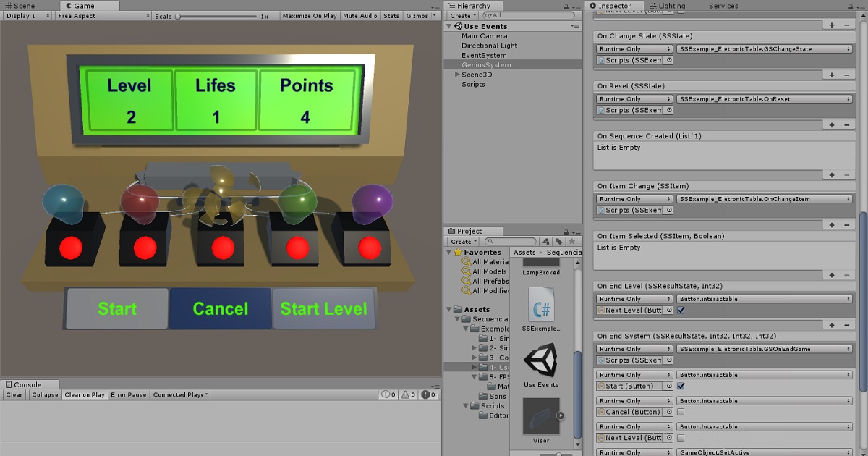Add a listener with plus under On Change State
The height and width of the screenshot is (456, 868).
point(831,75)
